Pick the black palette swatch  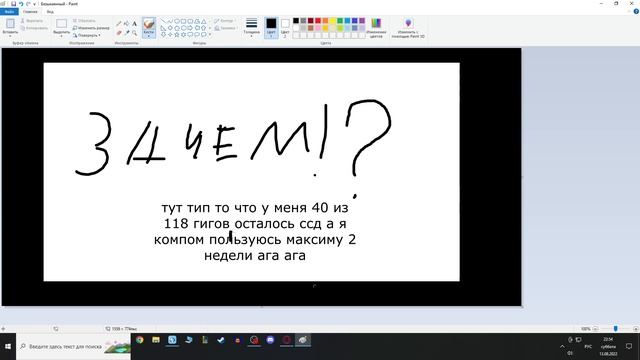[x=296, y=21]
